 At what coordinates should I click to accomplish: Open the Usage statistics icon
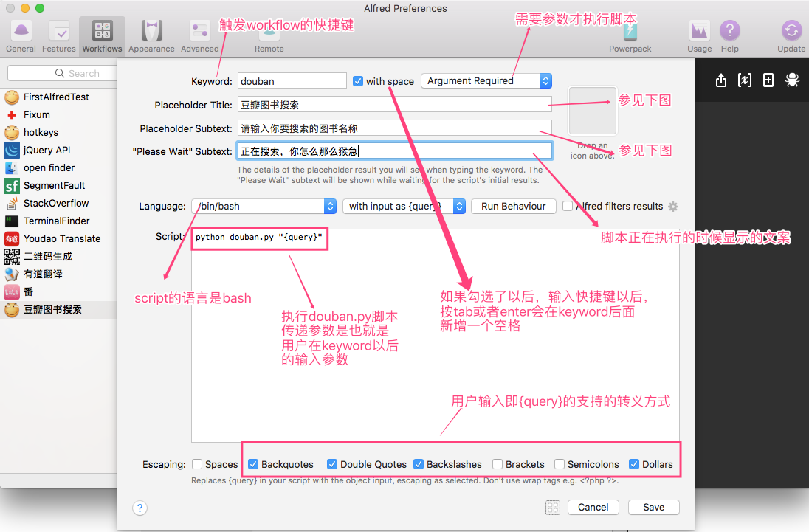[700, 36]
